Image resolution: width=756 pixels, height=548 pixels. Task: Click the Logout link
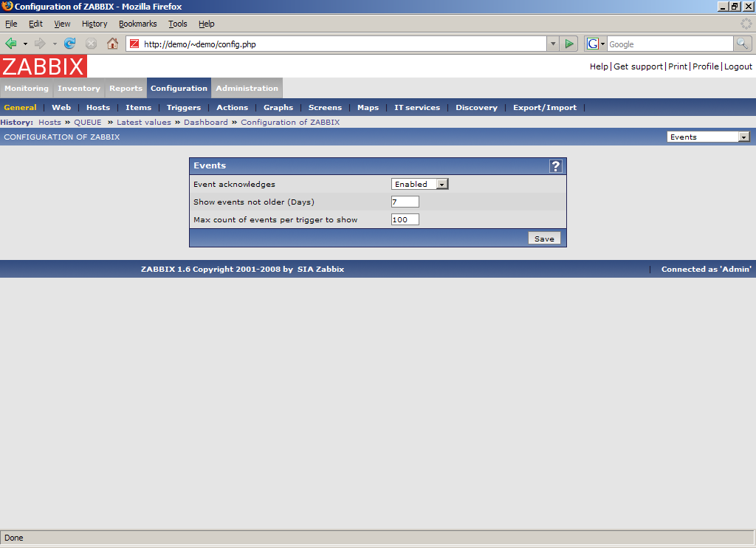tap(738, 66)
